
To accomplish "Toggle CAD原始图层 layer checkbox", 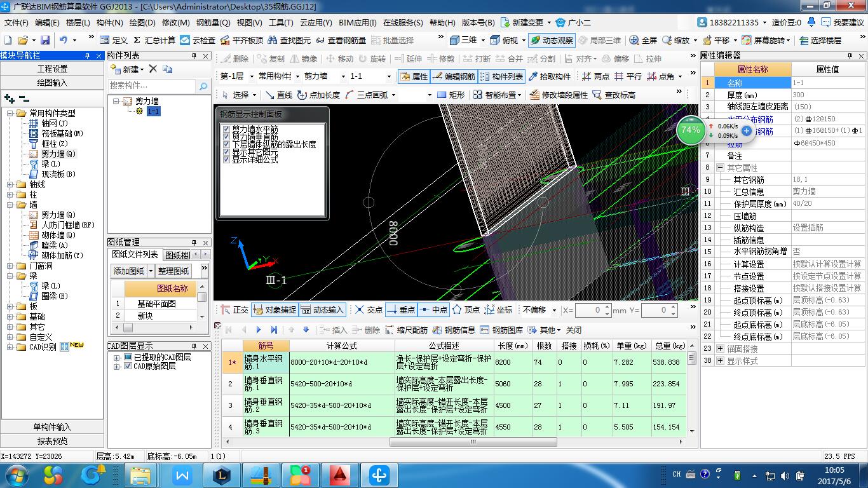I will pyautogui.click(x=128, y=367).
